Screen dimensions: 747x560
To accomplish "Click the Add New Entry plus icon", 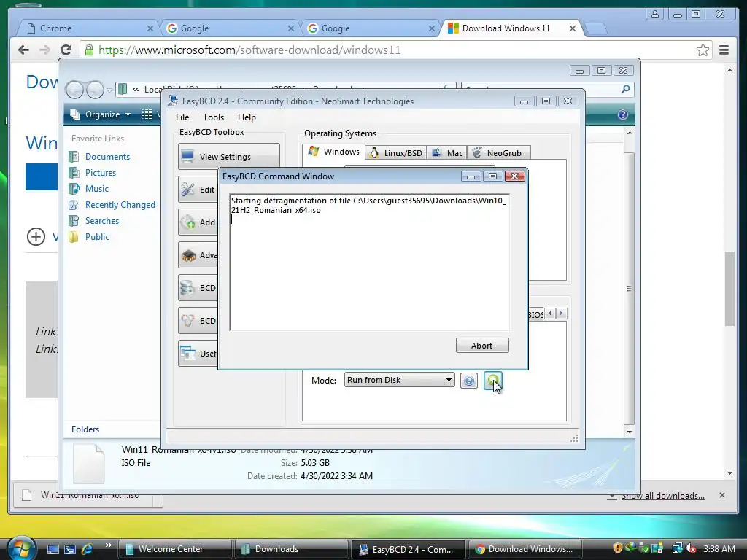I will 187,222.
